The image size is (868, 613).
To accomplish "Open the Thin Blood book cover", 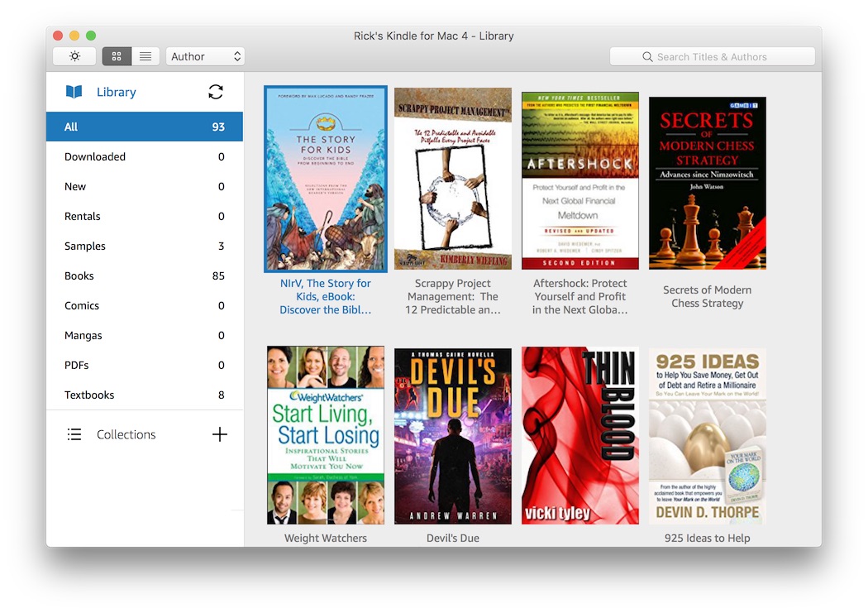I will 580,435.
